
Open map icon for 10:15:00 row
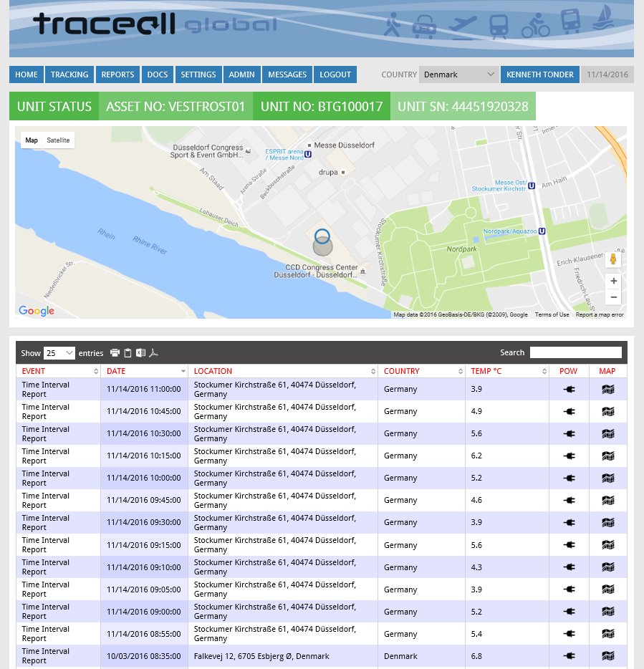point(607,456)
